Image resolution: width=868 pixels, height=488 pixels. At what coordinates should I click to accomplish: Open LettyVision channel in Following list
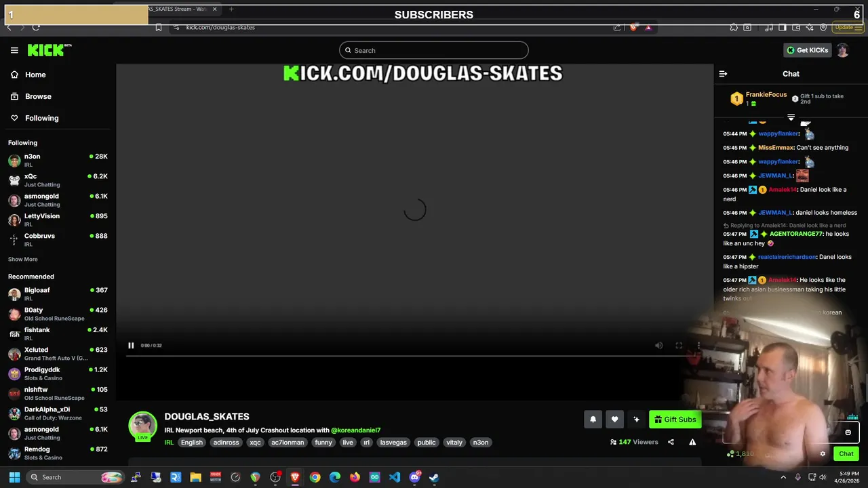58,220
